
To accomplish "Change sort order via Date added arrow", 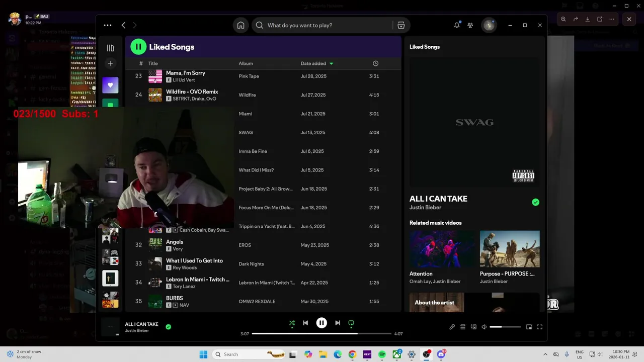I will pos(331,64).
